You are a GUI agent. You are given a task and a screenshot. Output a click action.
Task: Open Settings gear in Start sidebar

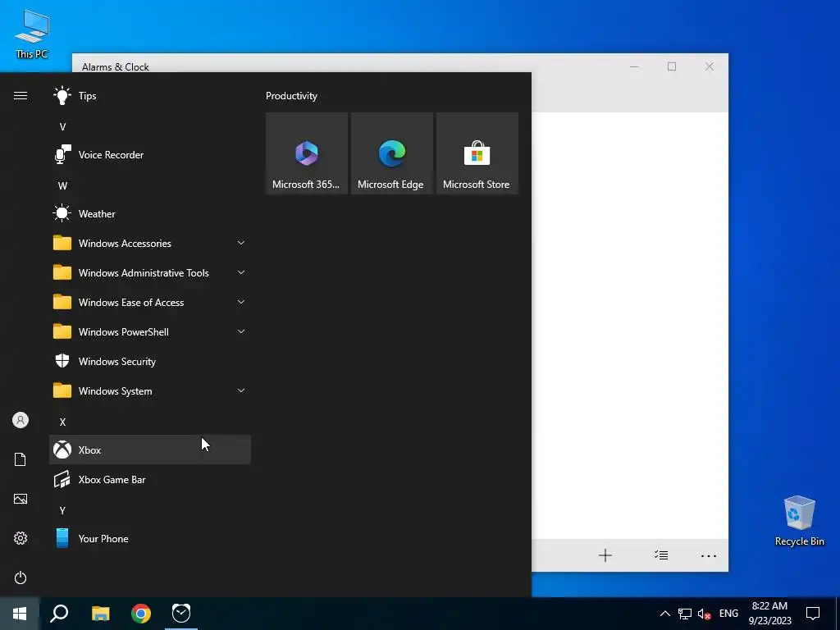[21, 538]
